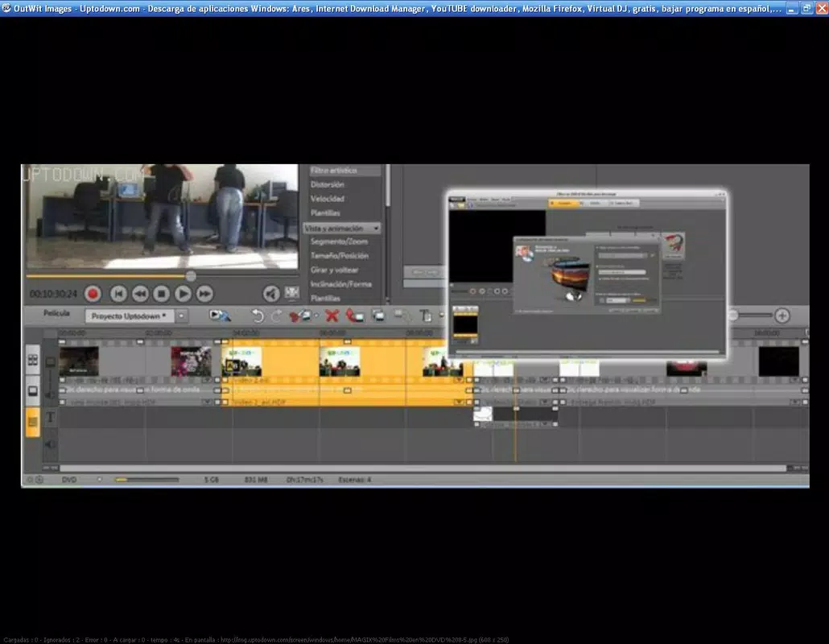Click the video track header icon
The width and height of the screenshot is (829, 644).
tap(50, 362)
